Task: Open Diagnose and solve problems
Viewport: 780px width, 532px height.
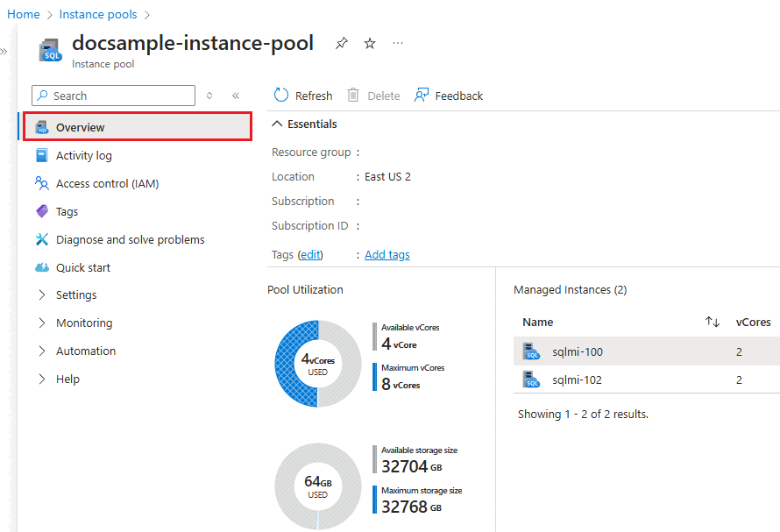Action: tap(130, 239)
